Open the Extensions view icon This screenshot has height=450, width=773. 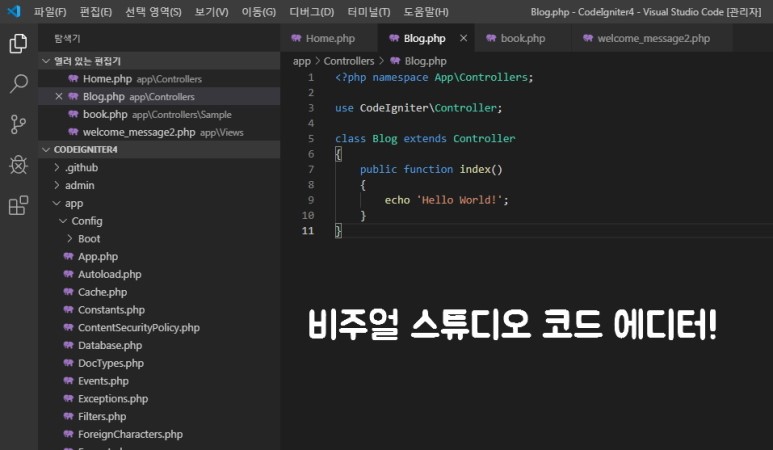[18, 205]
